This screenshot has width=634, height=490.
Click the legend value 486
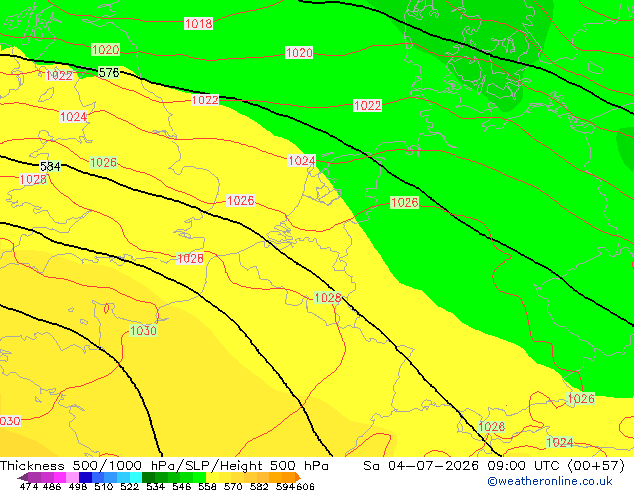52,486
